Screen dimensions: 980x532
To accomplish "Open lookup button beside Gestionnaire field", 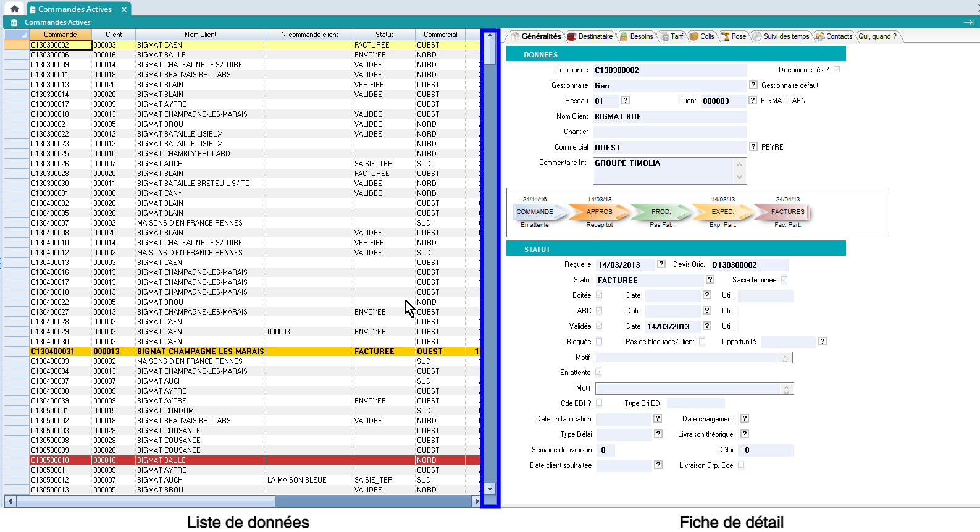I will coord(753,85).
